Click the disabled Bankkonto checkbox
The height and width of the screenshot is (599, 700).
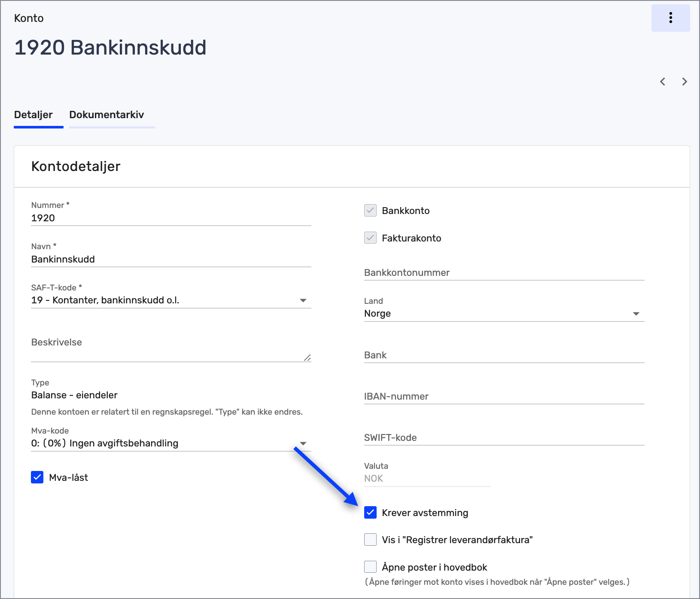pos(370,211)
